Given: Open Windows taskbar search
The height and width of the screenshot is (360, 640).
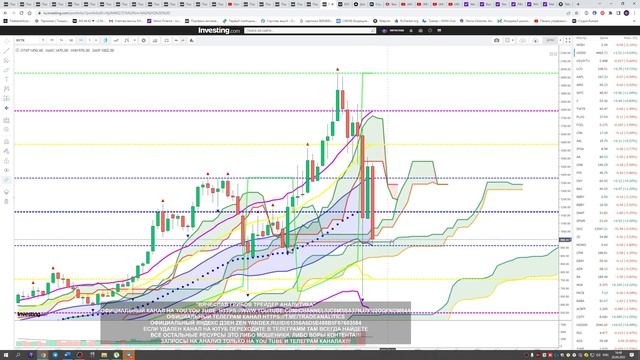Looking at the screenshot, I should (x=18, y=355).
